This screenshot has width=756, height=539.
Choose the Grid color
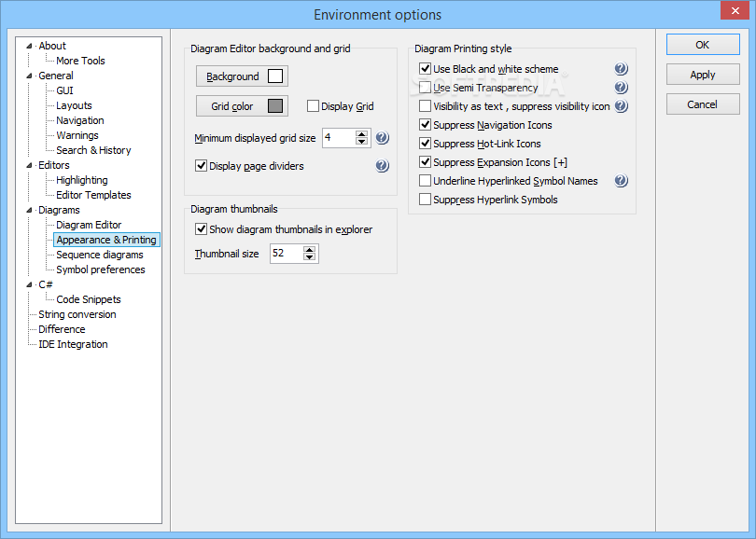pos(242,106)
